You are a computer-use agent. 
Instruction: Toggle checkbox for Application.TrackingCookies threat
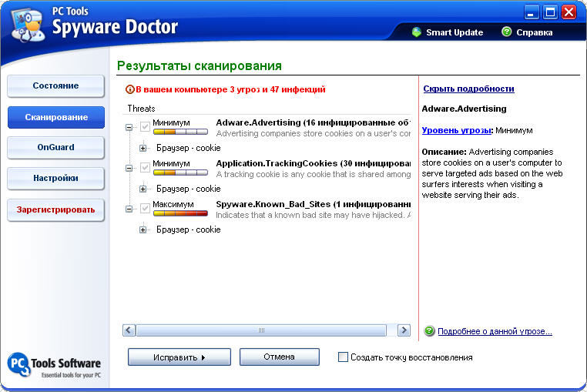145,167
